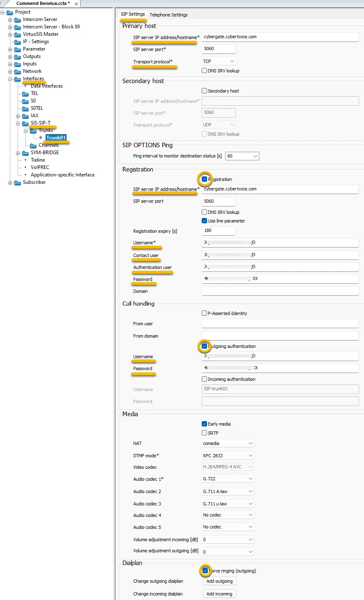This screenshot has height=600, width=364.
Task: Open Audio codec 5 dropdown
Action: (228, 527)
